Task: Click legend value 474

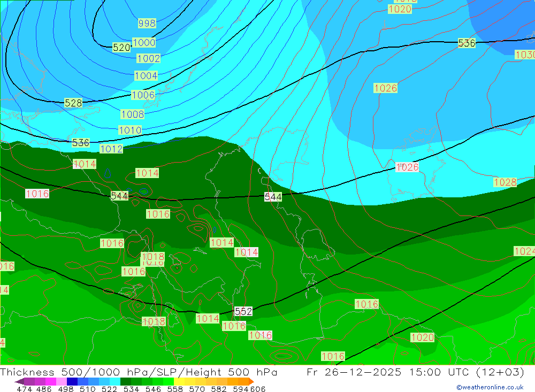Action: 24,389
